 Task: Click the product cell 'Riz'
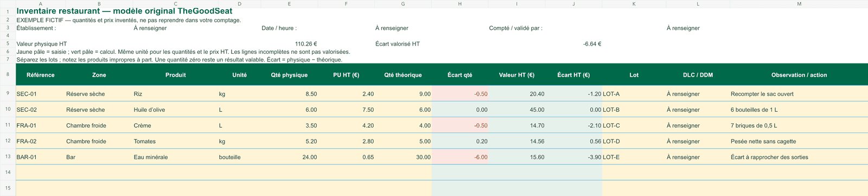(175, 94)
